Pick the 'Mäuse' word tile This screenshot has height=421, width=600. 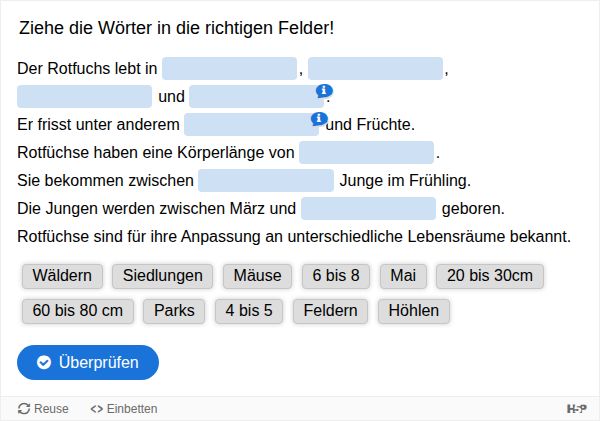pos(258,276)
